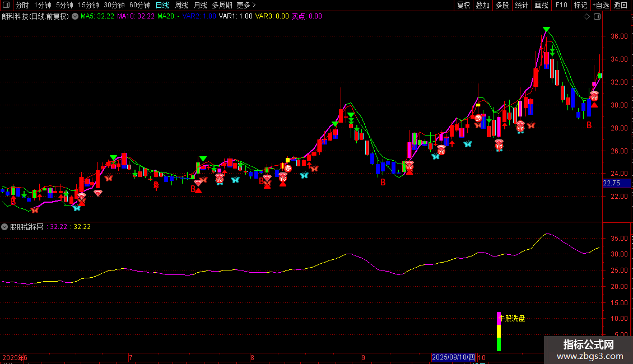The width and height of the screenshot is (633, 364).
Task: Click the green triangle marker at price peak
Action: click(546, 30)
